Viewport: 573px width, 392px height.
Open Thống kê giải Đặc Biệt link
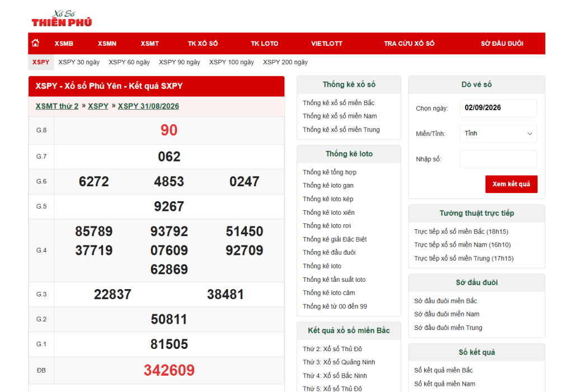click(x=335, y=239)
